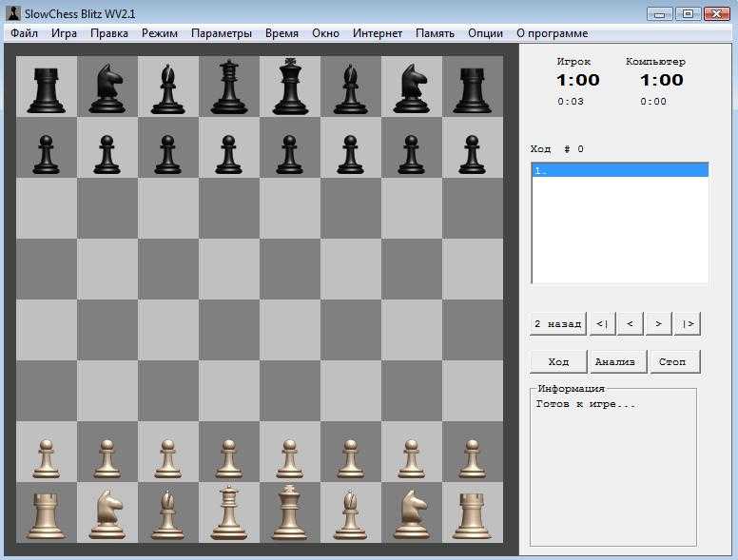
Task: Click the empty e5 square
Action: (289, 269)
